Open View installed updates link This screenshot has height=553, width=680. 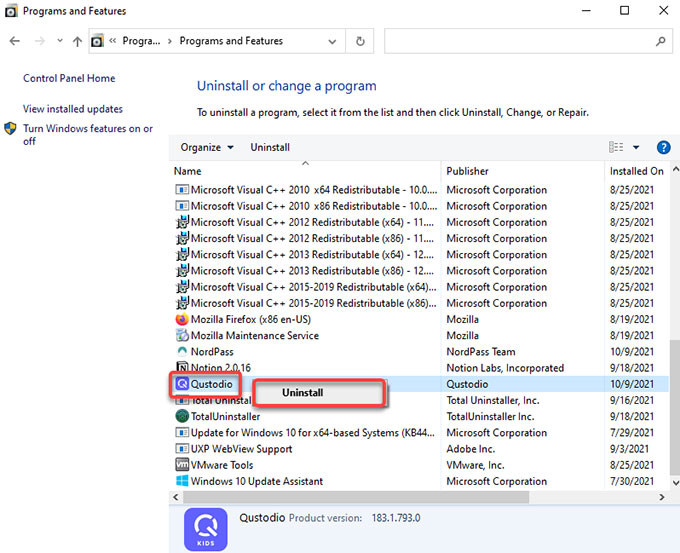73,109
